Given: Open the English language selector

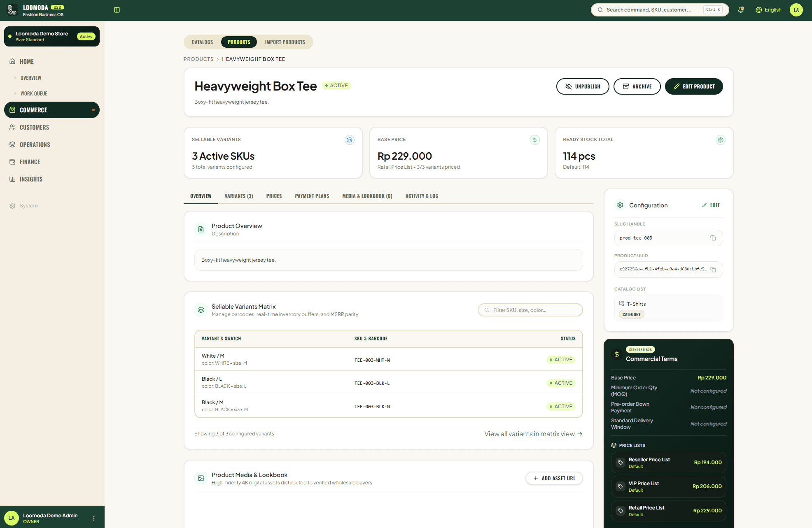Looking at the screenshot, I should tap(768, 10).
